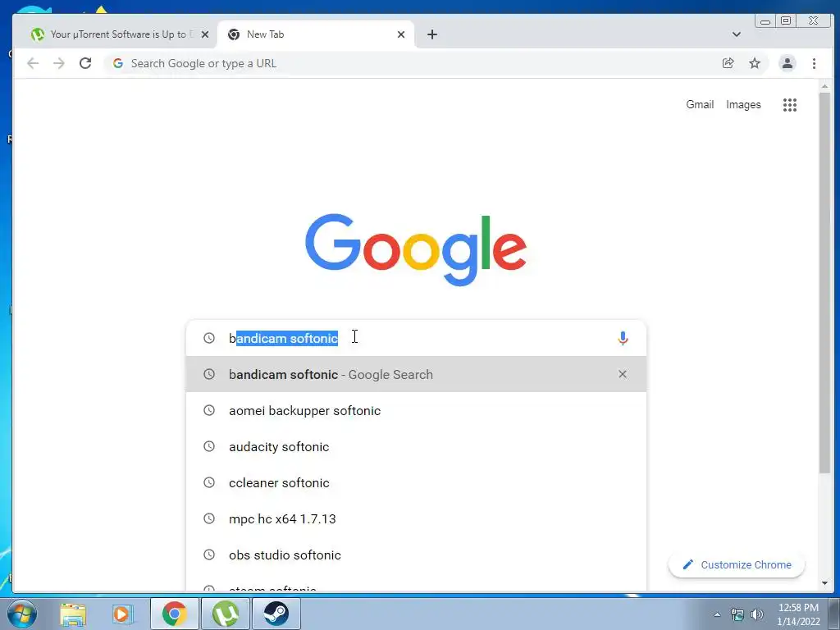This screenshot has height=630, width=840.
Task: Bookmark this tab with the star icon
Action: 755,63
